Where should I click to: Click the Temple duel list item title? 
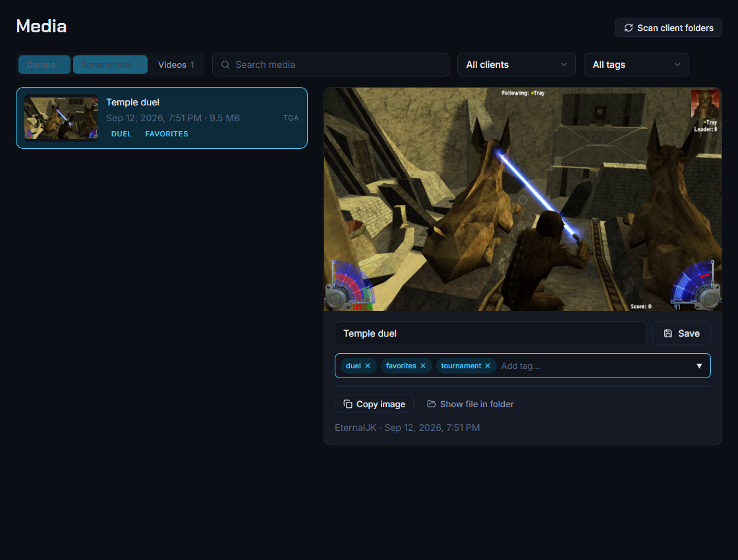[x=132, y=102]
